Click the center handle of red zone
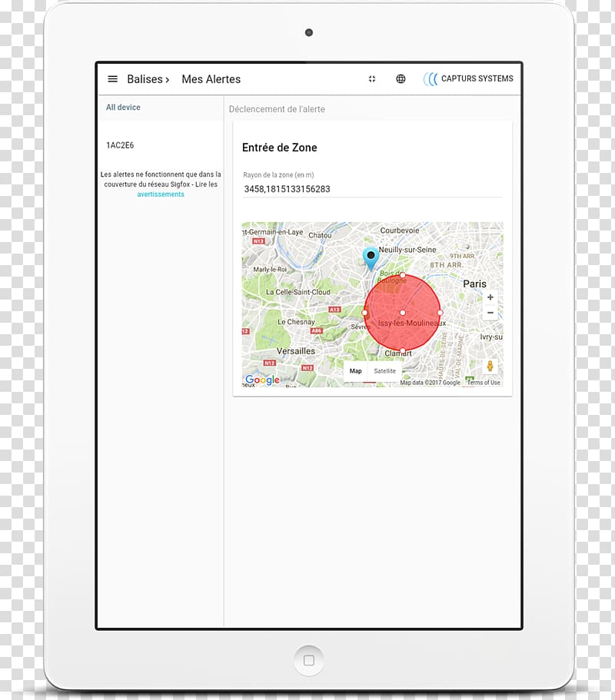615x700 pixels. point(403,313)
